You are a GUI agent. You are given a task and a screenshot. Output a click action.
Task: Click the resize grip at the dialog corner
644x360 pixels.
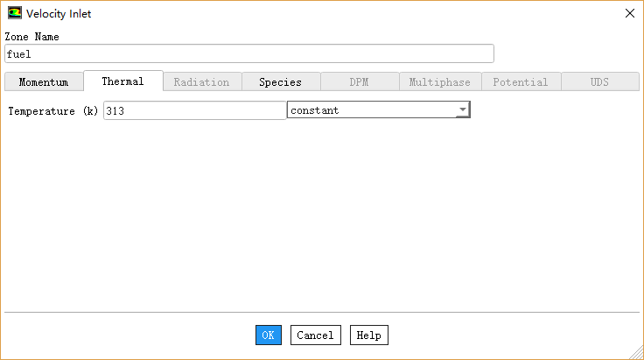(636, 352)
